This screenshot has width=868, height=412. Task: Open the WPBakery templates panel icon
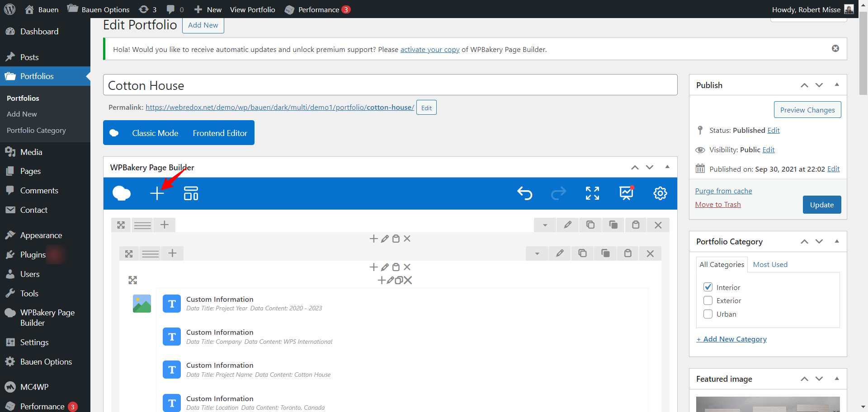191,193
